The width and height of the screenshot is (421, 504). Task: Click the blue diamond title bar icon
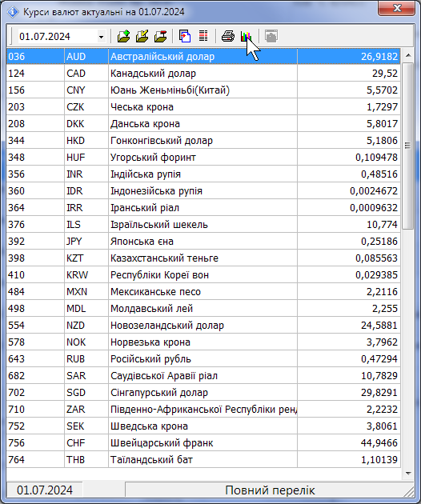coord(13,12)
